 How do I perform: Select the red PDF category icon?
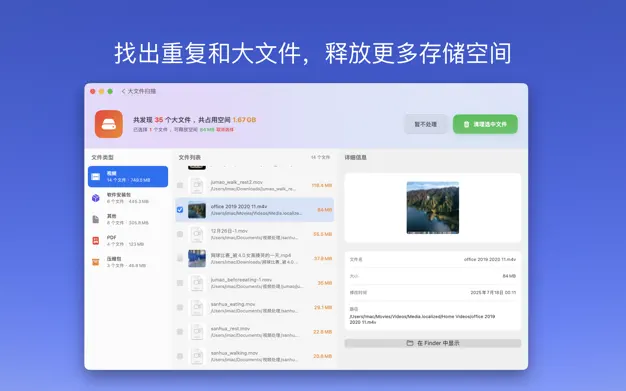pos(96,240)
